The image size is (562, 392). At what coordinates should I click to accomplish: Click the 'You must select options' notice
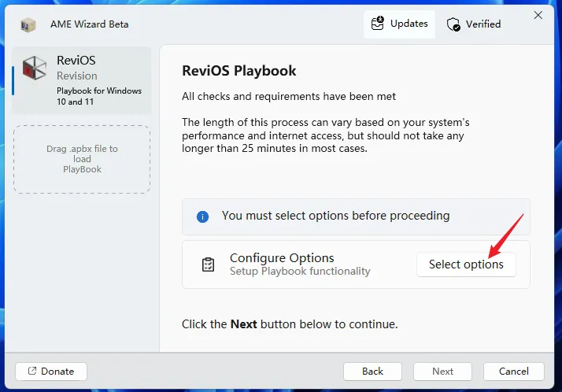(335, 216)
